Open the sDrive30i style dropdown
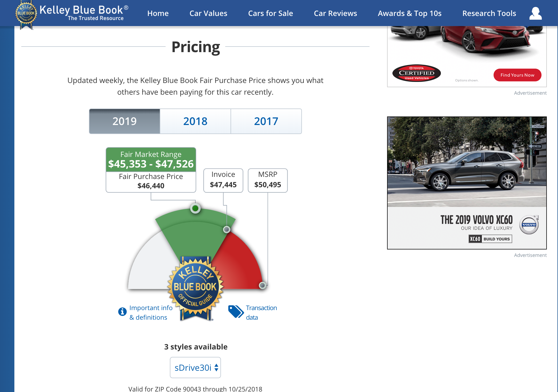 tap(195, 368)
